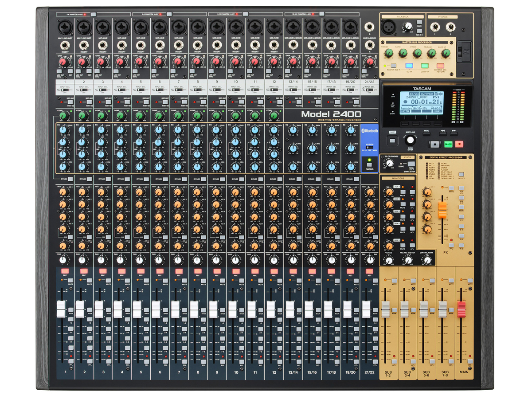The image size is (532, 399).
Task: Arm channel 1 with its REC button
Action: (65, 271)
